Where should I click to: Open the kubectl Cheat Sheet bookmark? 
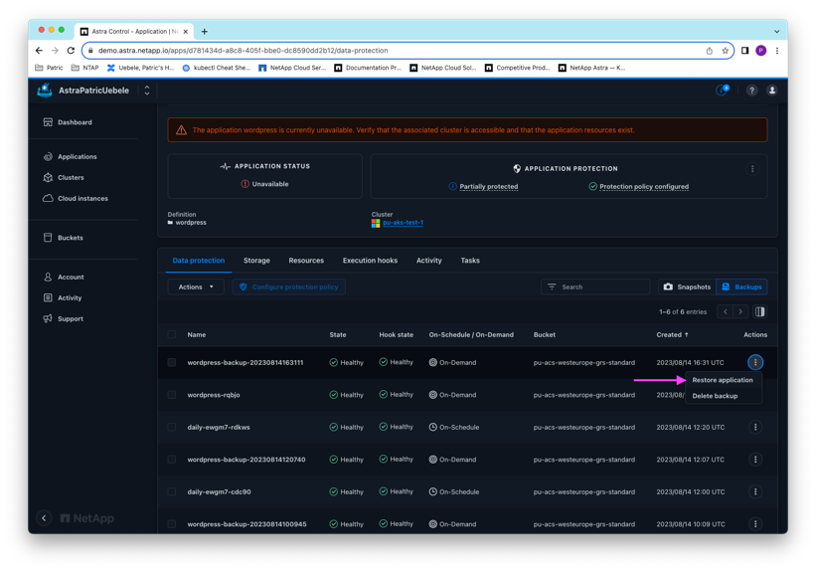tap(216, 68)
